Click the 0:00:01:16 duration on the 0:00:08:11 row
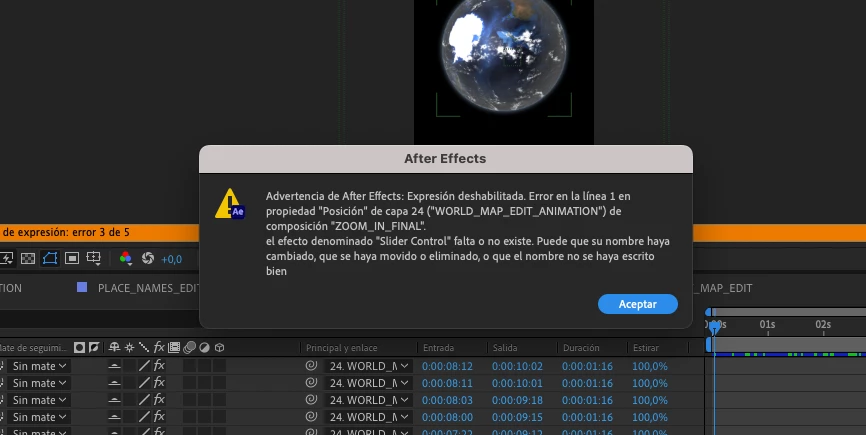This screenshot has height=435, width=866. (x=588, y=383)
